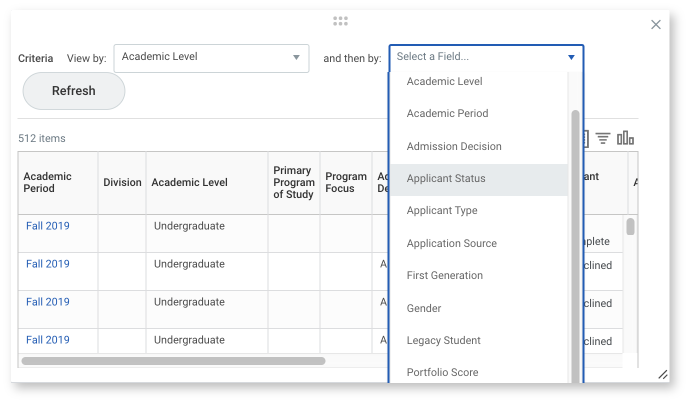The width and height of the screenshot is (689, 403).
Task: Click Primary Program of Study column header
Action: (x=294, y=182)
